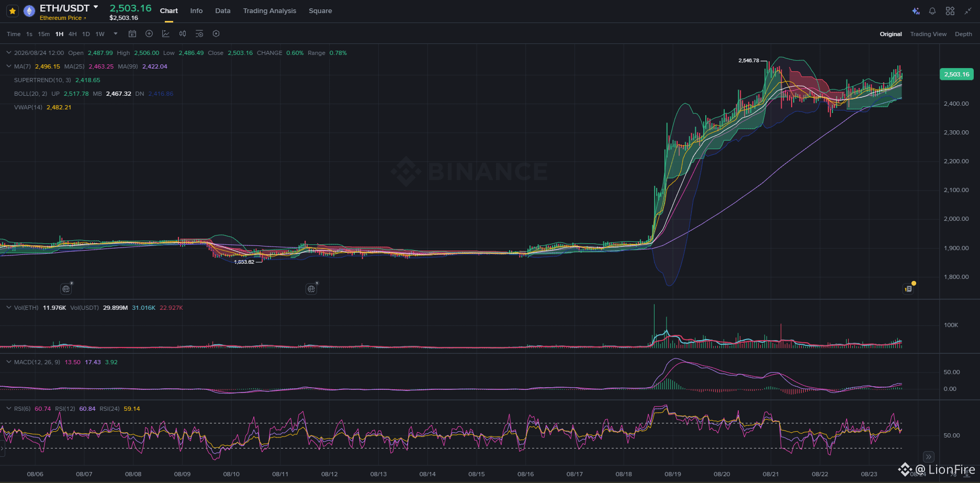Image resolution: width=980 pixels, height=483 pixels.
Task: Toggle the favorite star for ETH/USDT
Action: point(13,10)
